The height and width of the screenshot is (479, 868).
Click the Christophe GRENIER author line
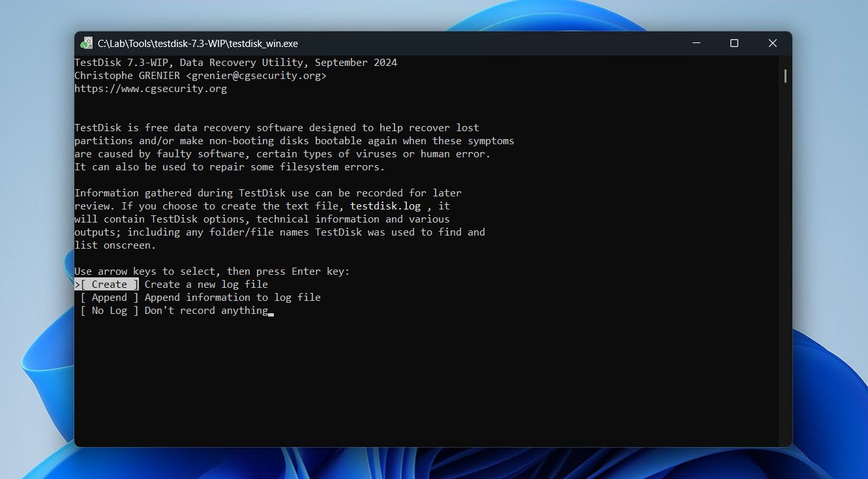coord(127,75)
